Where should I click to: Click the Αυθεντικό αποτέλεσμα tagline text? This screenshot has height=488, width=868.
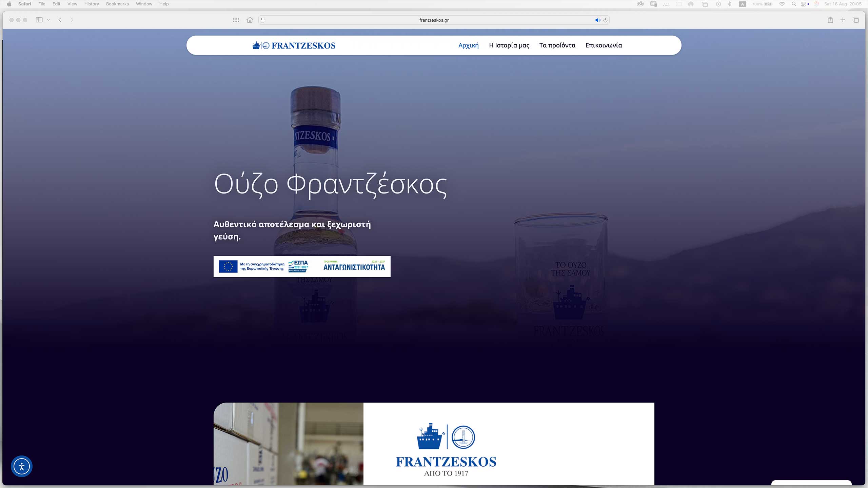click(292, 230)
